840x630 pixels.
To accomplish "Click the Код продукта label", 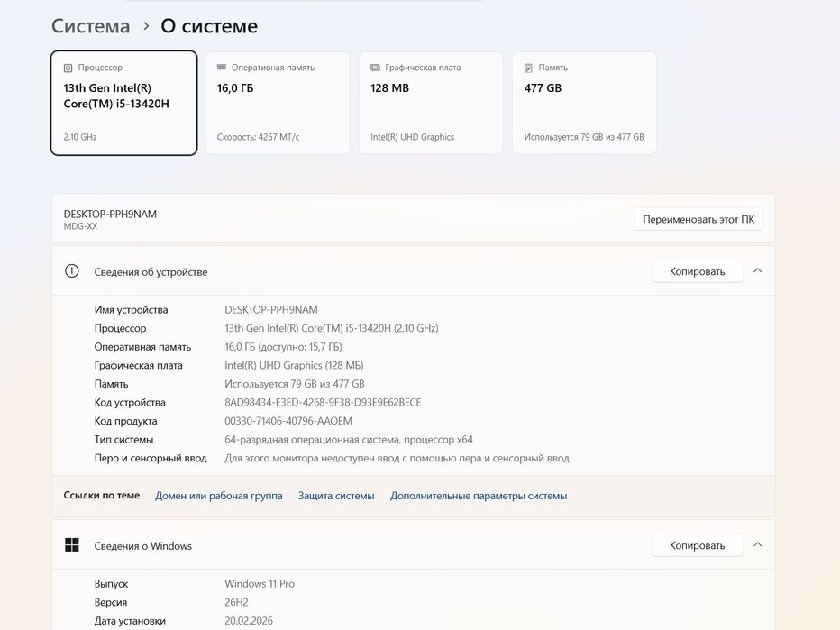I will [126, 421].
